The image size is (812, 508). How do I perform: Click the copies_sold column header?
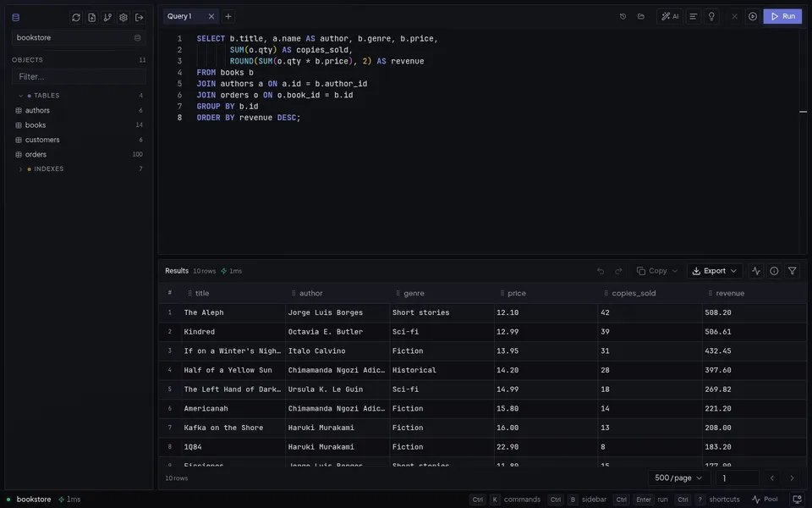point(650,294)
